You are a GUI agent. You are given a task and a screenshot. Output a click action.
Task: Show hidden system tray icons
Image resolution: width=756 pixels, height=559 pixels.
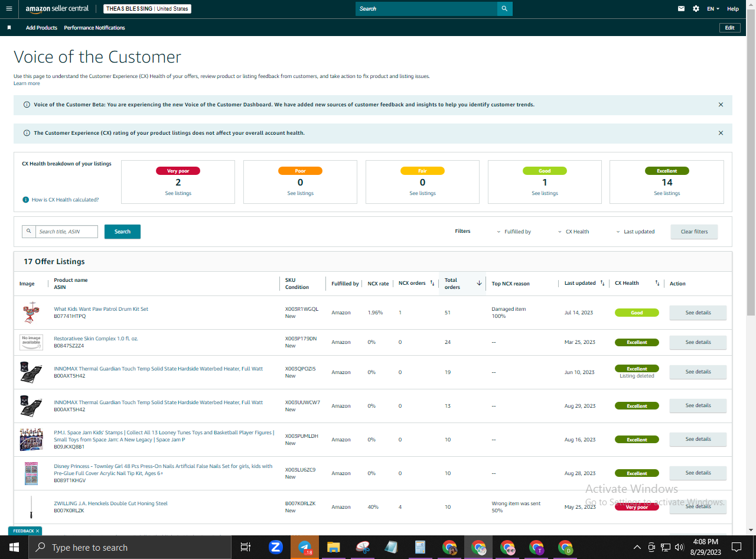tap(637, 547)
